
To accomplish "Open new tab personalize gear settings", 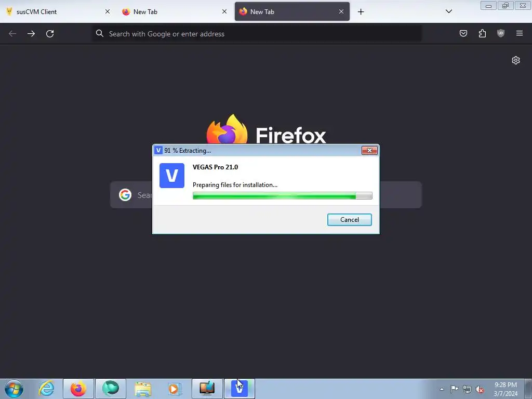I will coord(516,60).
